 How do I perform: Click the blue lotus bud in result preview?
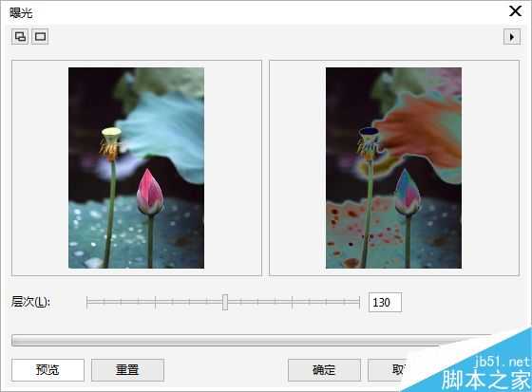[x=408, y=193]
